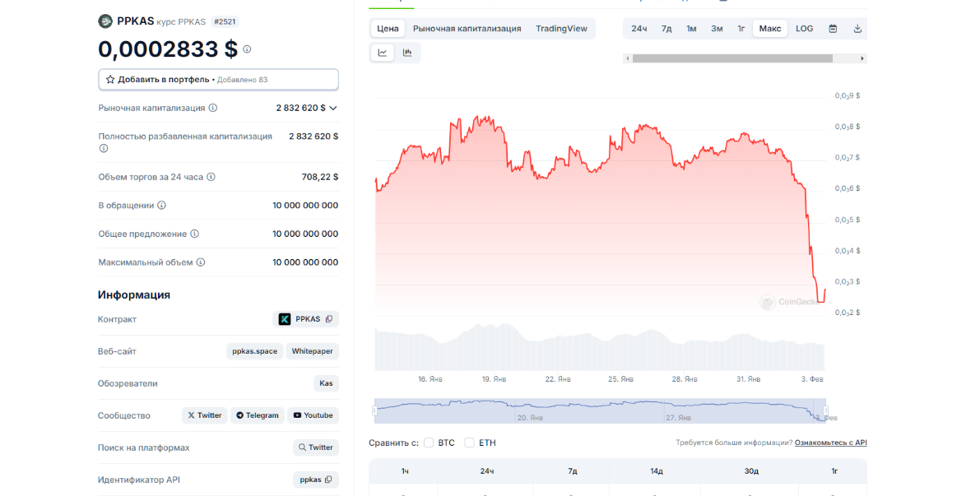Click the 708,22 $ trading volume value
This screenshot has height=496, width=980.
(320, 177)
